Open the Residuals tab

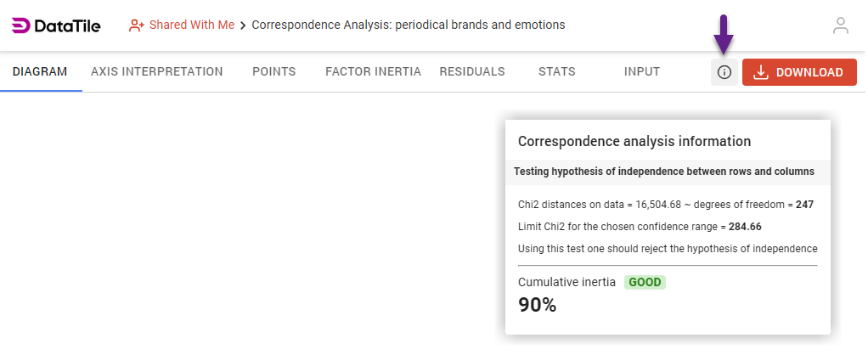tap(472, 72)
